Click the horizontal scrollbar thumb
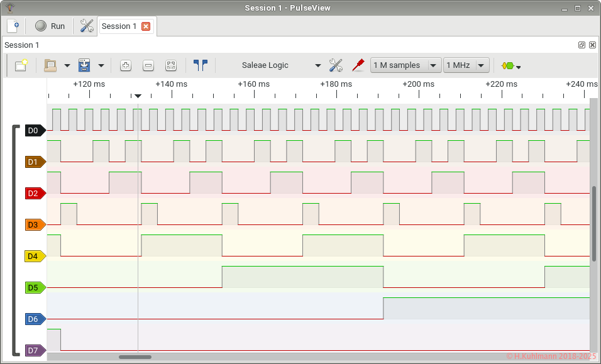 point(135,357)
